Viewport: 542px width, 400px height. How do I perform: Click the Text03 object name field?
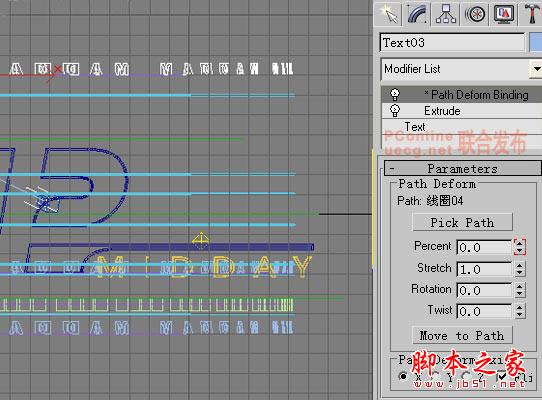click(452, 43)
